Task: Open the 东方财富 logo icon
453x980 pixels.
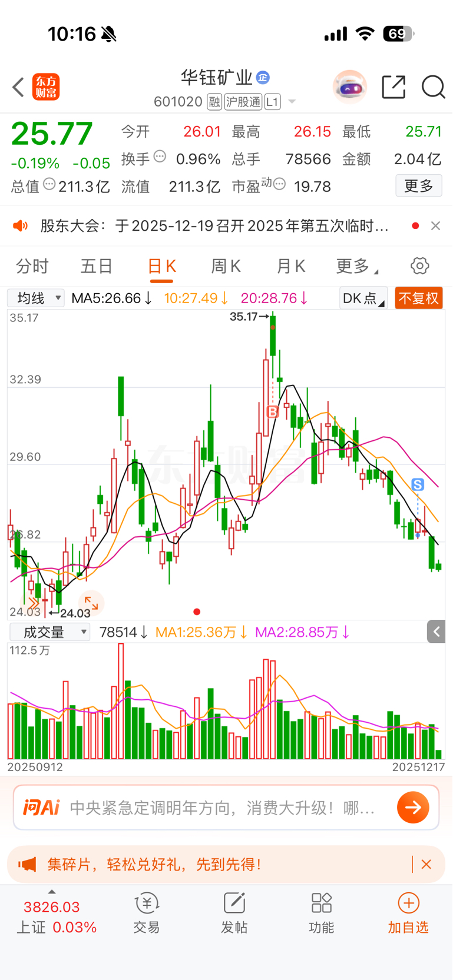Action: 46,87
